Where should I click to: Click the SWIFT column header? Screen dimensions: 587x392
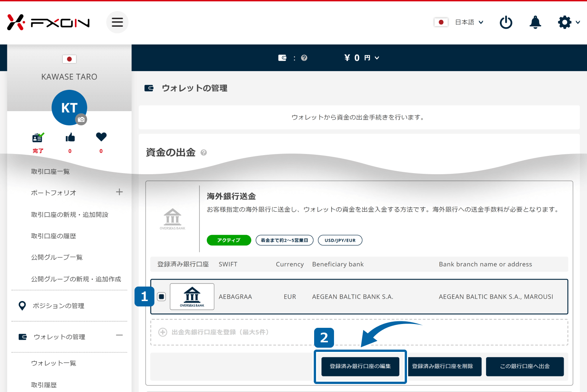pyautogui.click(x=228, y=264)
